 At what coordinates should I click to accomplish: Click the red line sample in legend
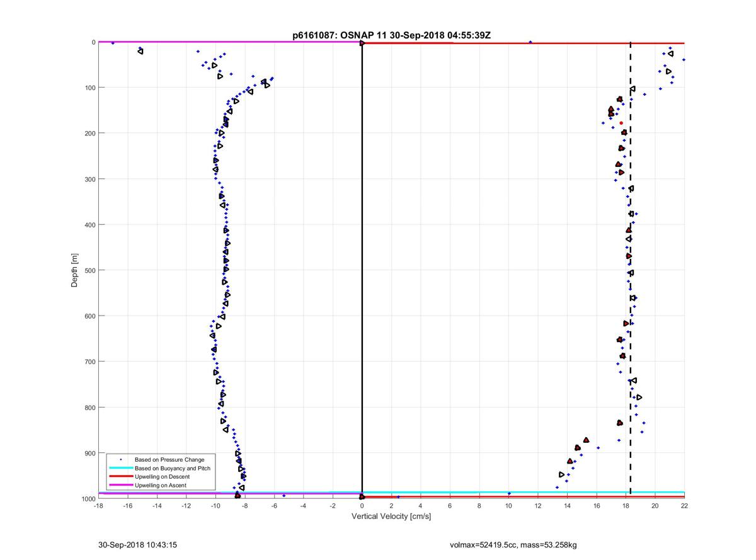coord(120,477)
